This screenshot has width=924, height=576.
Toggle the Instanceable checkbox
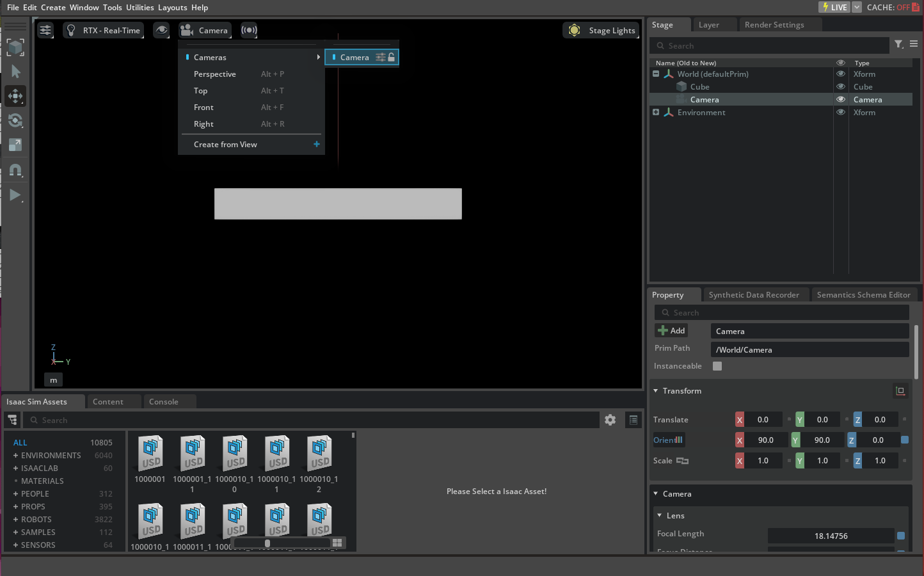[717, 366]
